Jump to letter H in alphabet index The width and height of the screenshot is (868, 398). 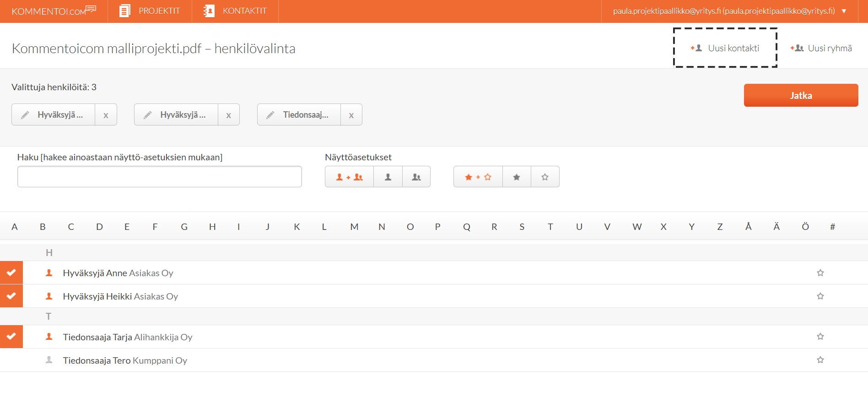[212, 227]
